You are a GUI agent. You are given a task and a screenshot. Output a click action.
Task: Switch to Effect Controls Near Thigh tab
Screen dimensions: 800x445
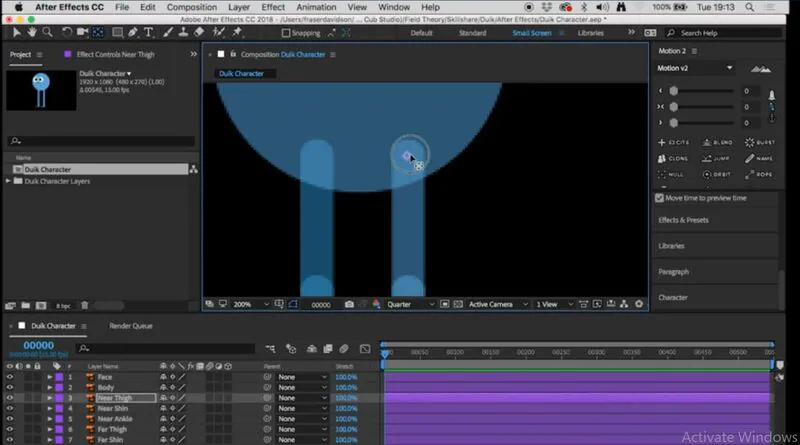click(115, 54)
